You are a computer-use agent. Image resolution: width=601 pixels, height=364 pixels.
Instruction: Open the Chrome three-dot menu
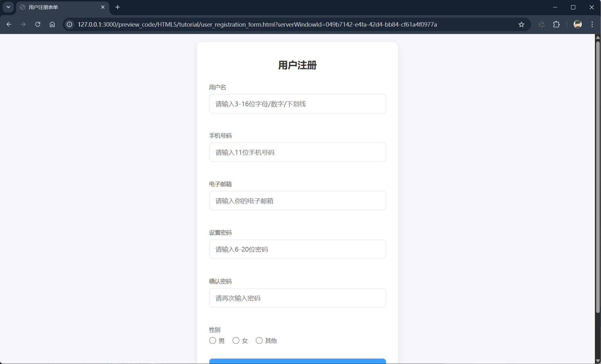[592, 24]
